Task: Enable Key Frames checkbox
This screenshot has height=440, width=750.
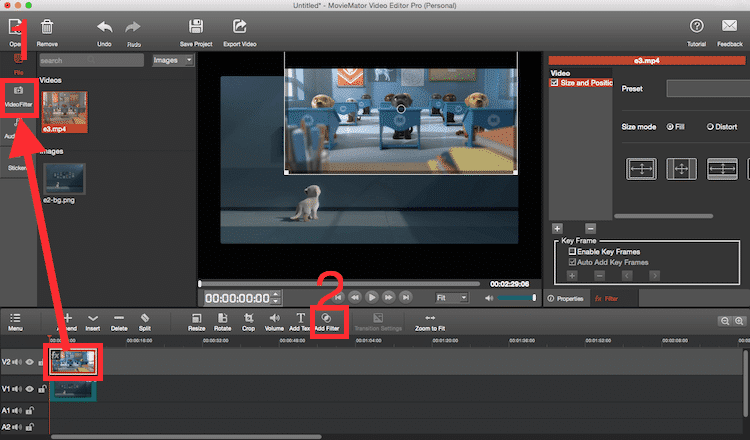Action: [572, 251]
